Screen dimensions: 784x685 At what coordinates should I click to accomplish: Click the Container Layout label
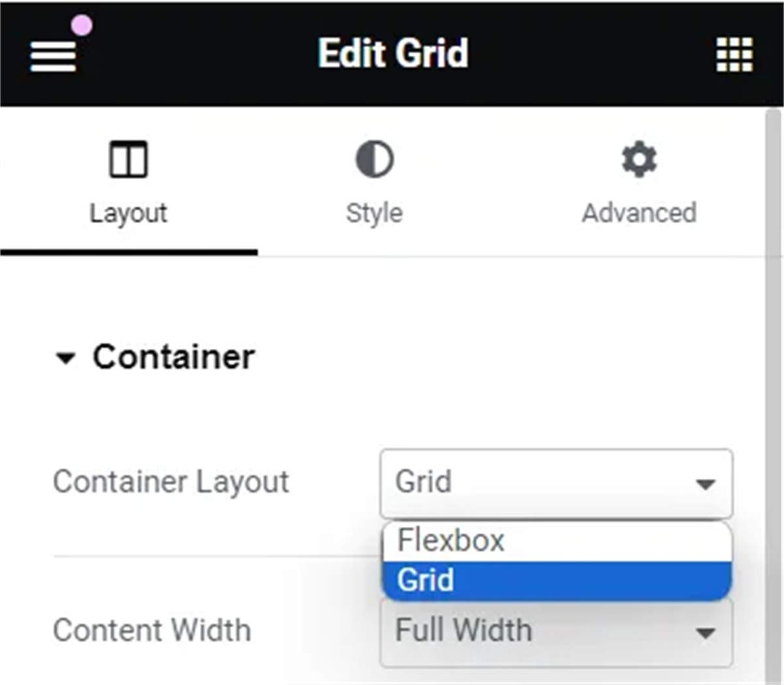[x=171, y=483]
